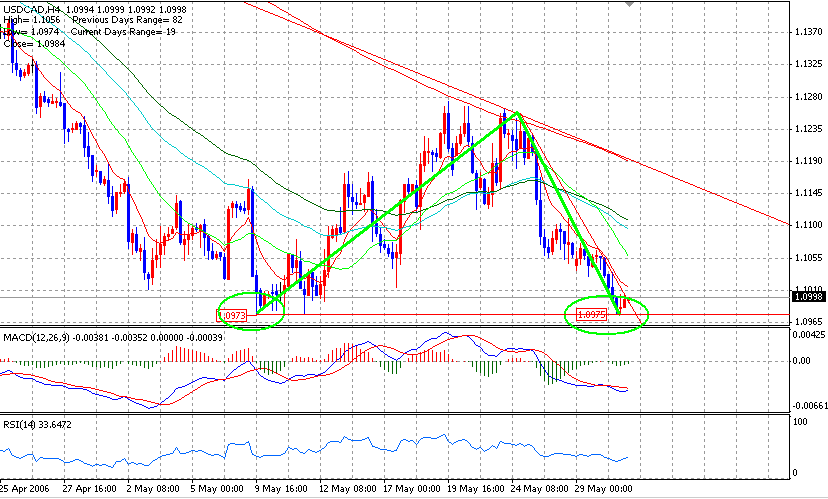828x499 pixels.
Task: Click the '5 May 00:00' time label
Action: [217, 488]
